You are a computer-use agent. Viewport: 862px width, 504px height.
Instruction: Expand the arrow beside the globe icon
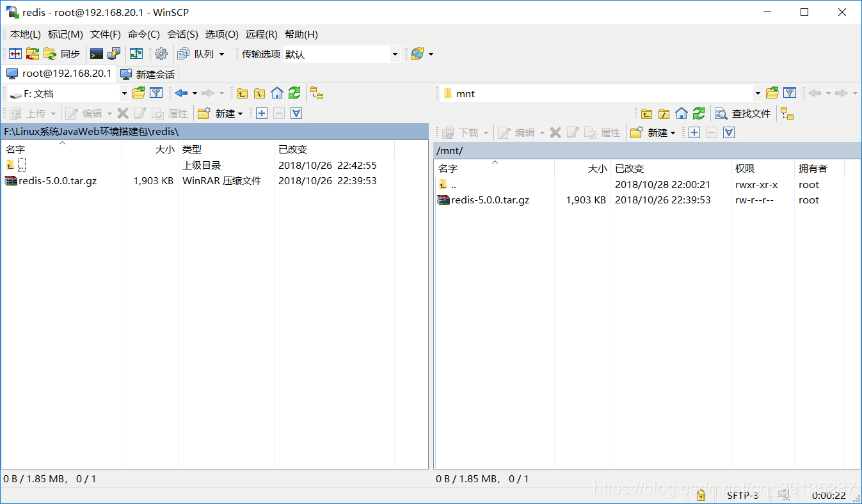431,54
